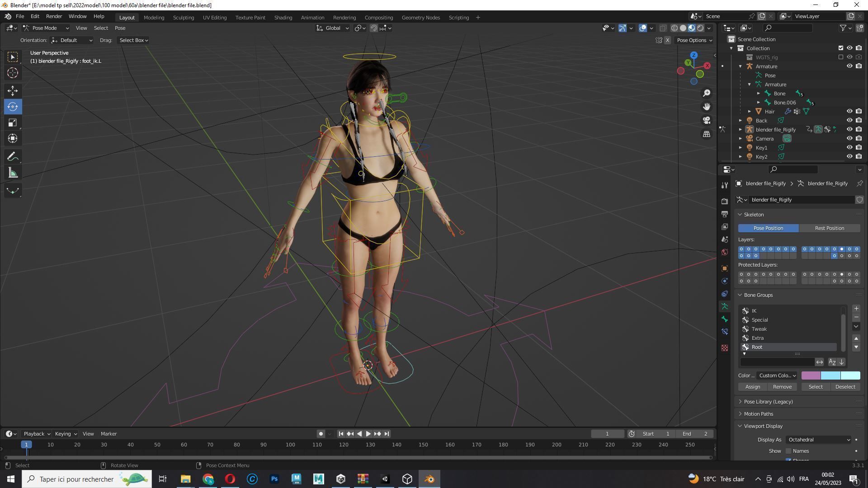868x488 pixels.
Task: Expand the Motion Paths panel
Action: coord(758,414)
